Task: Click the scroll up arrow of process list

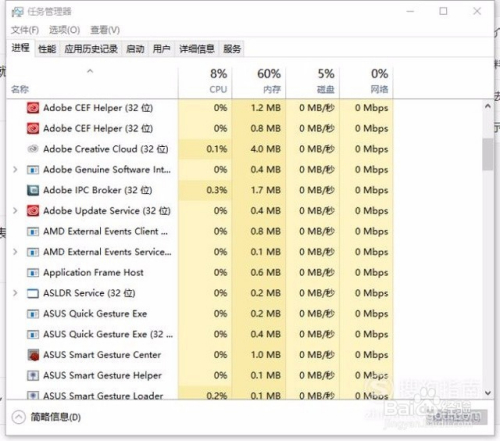Action: [488, 106]
